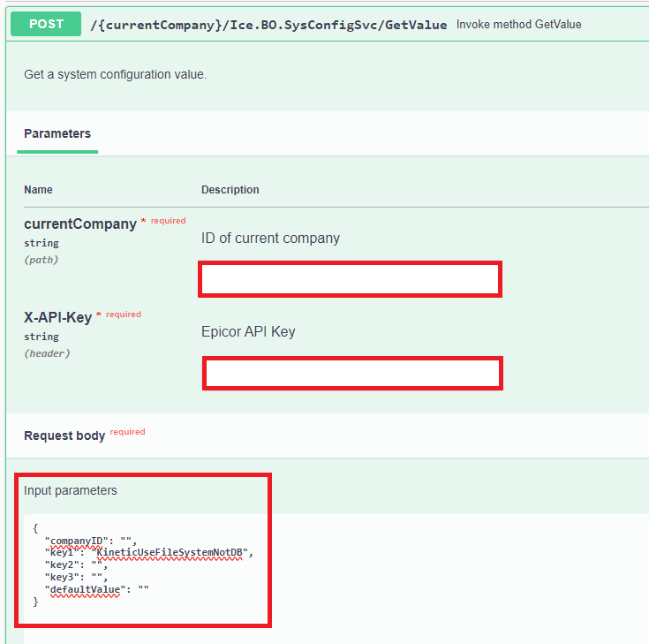The width and height of the screenshot is (649, 644).
Task: Click the currentCompany input field
Action: 351,279
